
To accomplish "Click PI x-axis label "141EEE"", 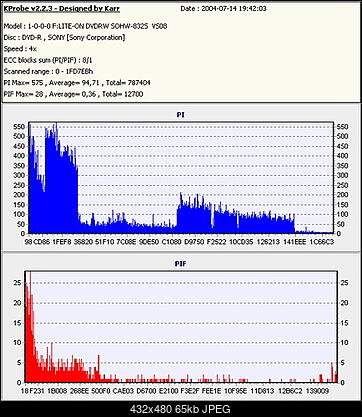I will [x=294, y=242].
